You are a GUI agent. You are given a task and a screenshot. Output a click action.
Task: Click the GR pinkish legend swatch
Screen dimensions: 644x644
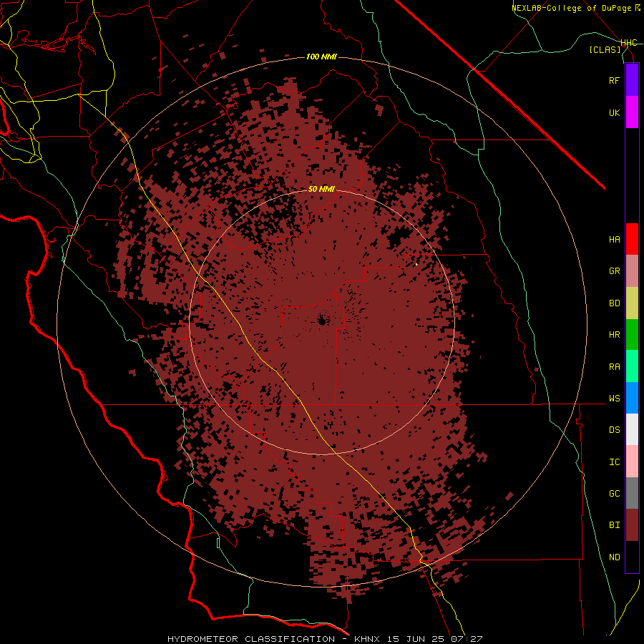pyautogui.click(x=632, y=271)
